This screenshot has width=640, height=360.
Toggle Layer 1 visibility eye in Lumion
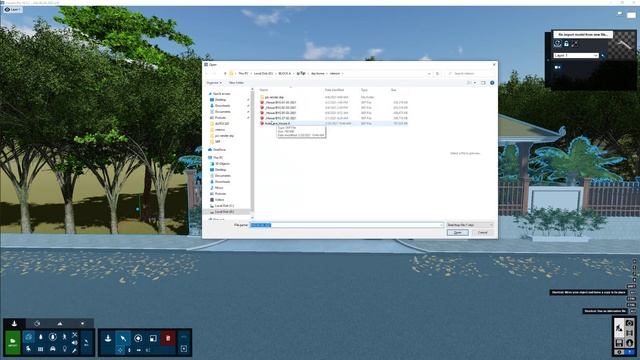pyautogui.click(x=7, y=9)
